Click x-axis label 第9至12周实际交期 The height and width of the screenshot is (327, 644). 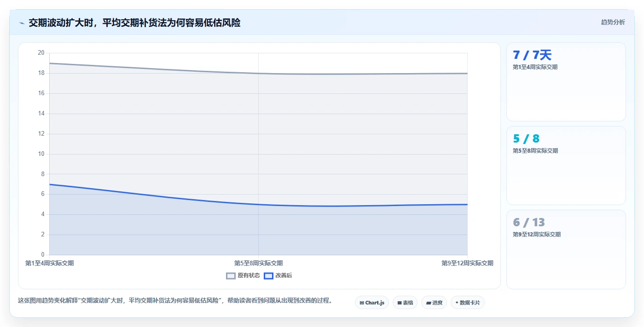click(x=467, y=263)
